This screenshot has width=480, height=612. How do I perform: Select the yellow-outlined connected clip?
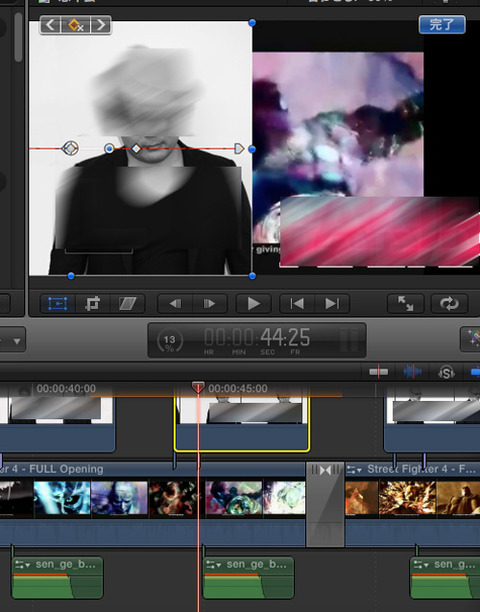(x=242, y=424)
